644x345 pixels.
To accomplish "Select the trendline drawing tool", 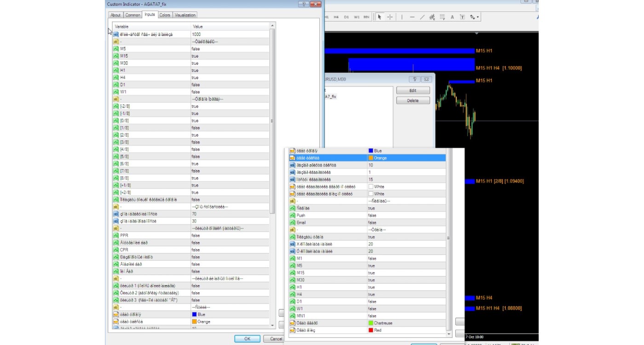I will click(x=422, y=17).
